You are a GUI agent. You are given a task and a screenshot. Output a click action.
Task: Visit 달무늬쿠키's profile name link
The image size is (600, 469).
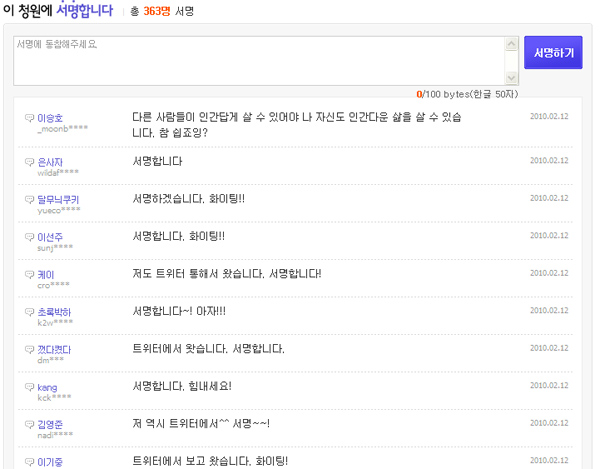pyautogui.click(x=58, y=200)
